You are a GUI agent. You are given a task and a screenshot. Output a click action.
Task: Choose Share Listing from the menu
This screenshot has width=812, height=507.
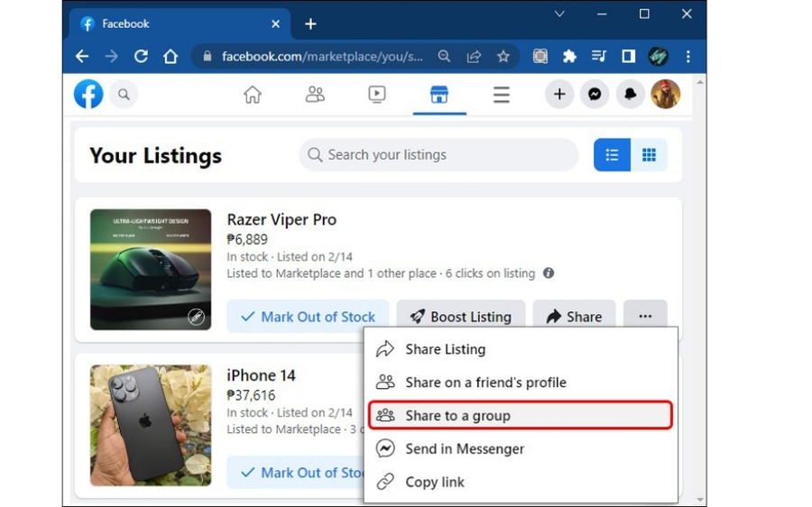pyautogui.click(x=521, y=349)
